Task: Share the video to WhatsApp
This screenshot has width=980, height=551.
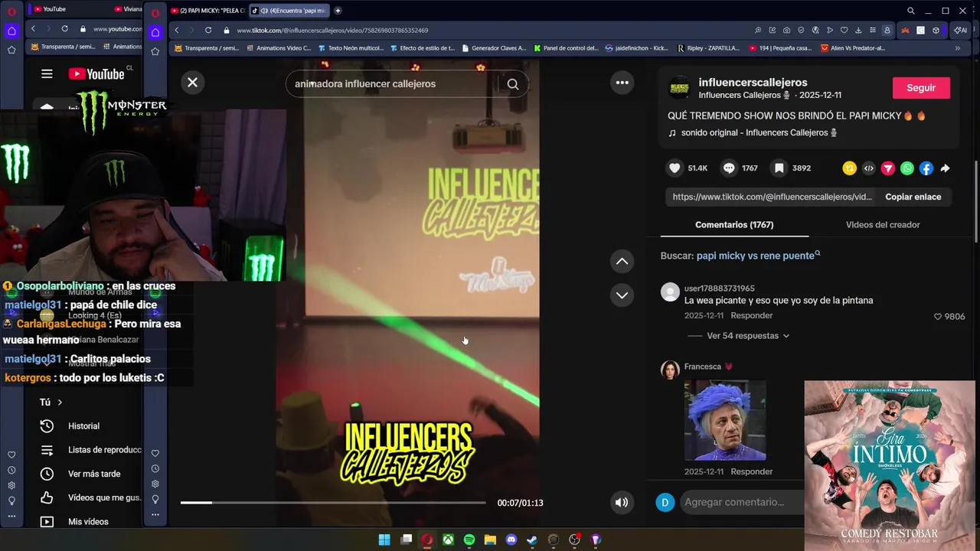Action: pyautogui.click(x=906, y=168)
